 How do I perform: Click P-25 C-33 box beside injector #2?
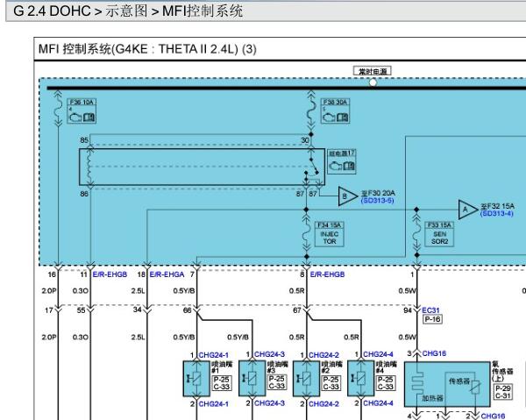[331, 383]
